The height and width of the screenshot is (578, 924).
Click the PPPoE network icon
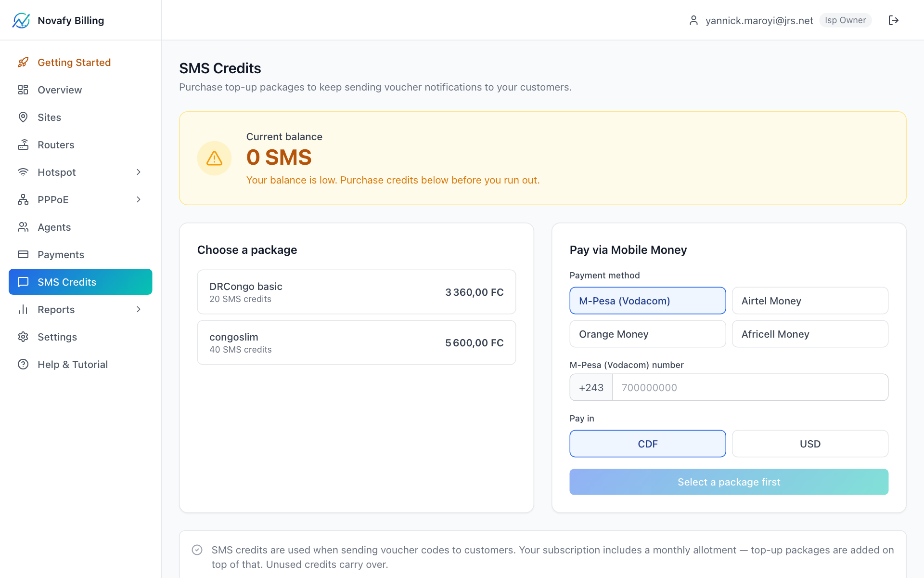(23, 199)
